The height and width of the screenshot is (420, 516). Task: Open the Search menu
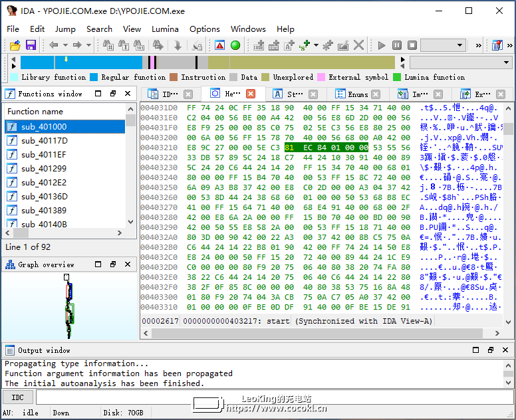pyautogui.click(x=99, y=29)
